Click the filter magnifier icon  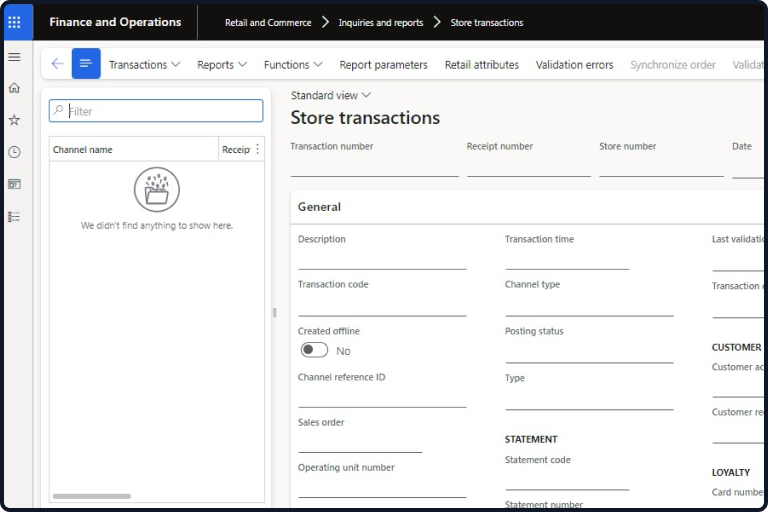(x=59, y=110)
